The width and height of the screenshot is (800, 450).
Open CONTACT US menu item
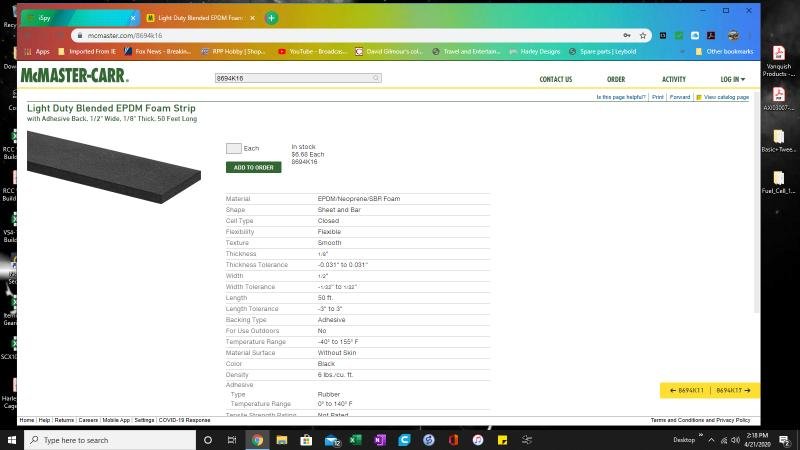pyautogui.click(x=556, y=79)
